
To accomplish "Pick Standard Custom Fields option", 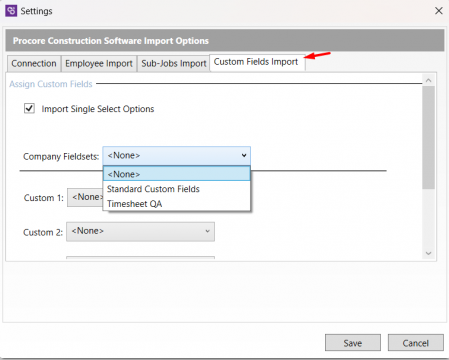I will 177,189.
